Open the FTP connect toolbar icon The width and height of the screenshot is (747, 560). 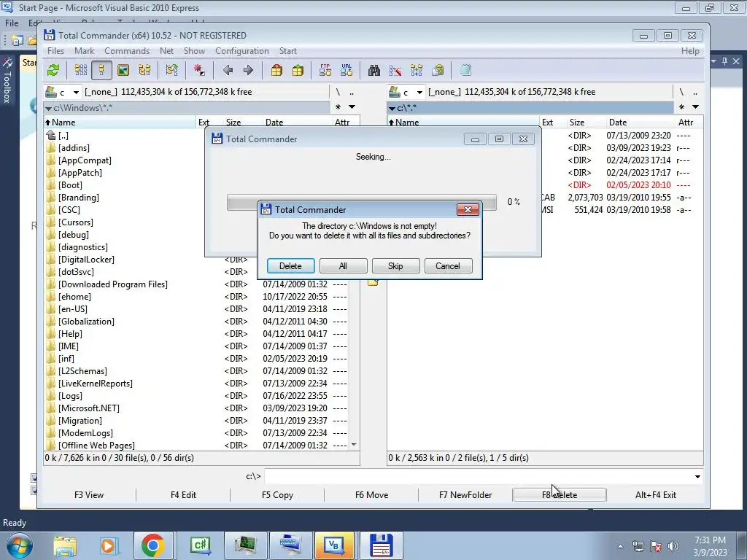click(x=325, y=71)
